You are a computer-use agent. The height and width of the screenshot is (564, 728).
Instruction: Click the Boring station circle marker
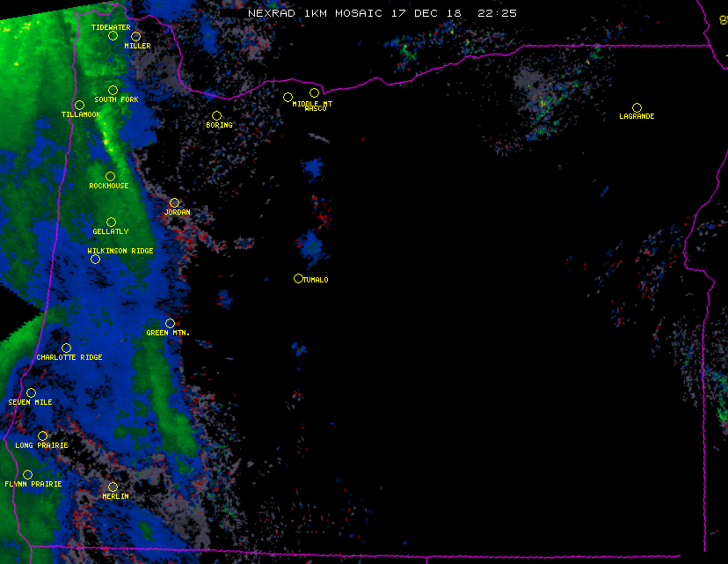(216, 116)
